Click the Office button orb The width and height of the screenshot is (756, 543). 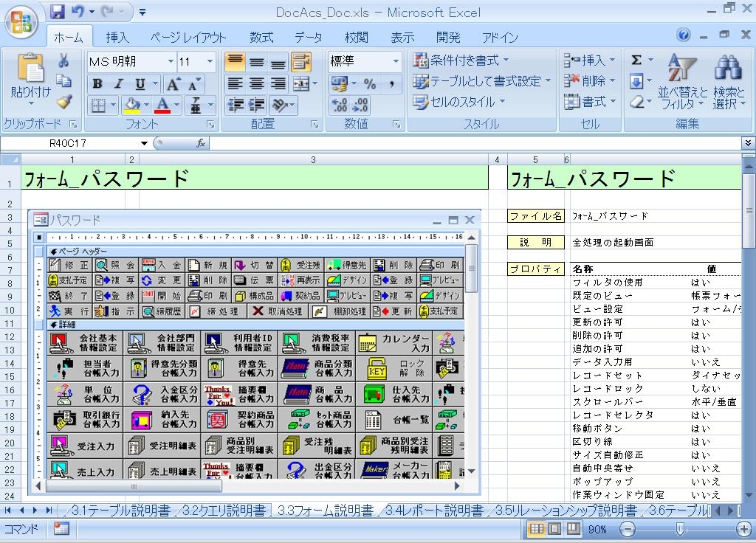tap(21, 21)
